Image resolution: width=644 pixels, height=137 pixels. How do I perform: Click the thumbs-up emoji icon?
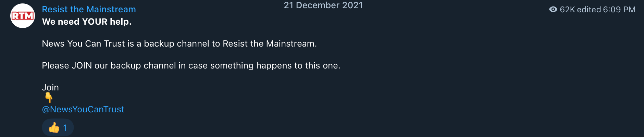(54, 128)
